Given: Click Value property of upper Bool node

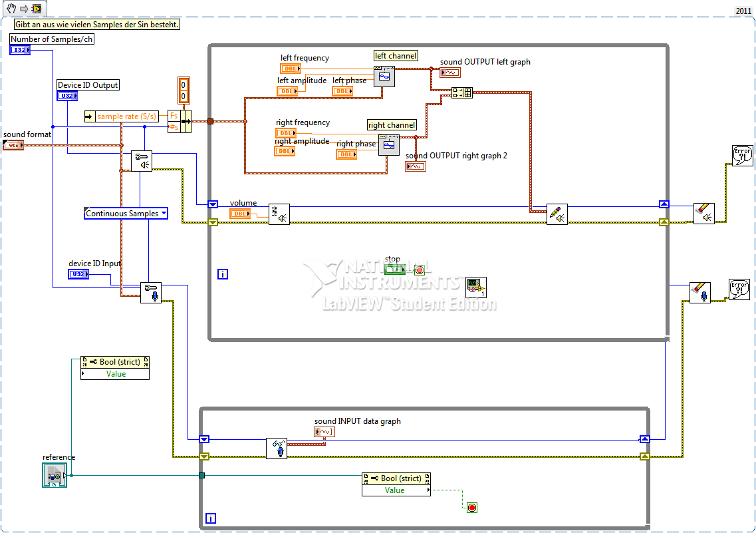Looking at the screenshot, I should (x=115, y=374).
